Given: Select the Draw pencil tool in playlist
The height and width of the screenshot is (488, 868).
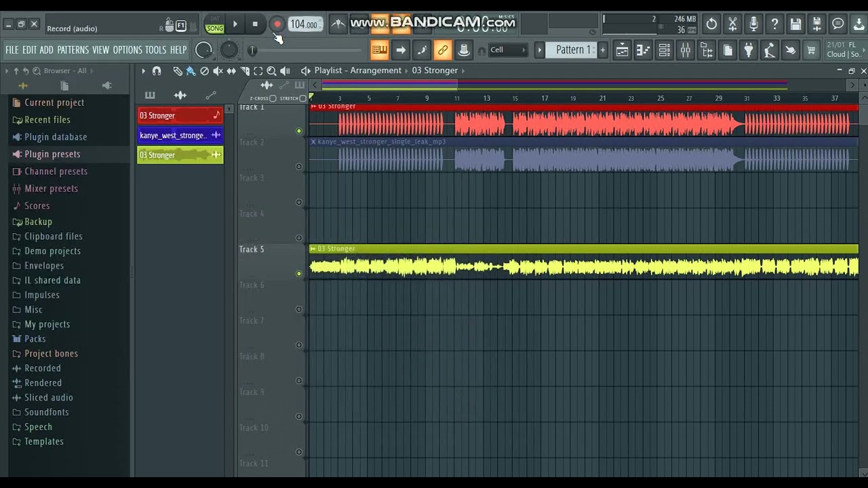Looking at the screenshot, I should (178, 70).
